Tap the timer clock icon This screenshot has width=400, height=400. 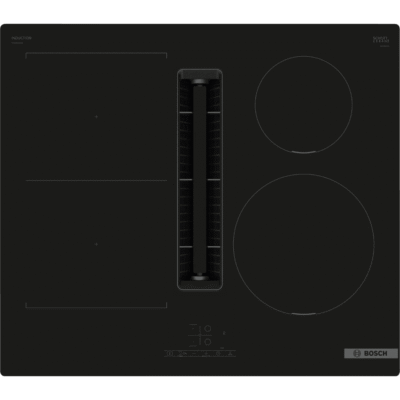[x=218, y=353]
